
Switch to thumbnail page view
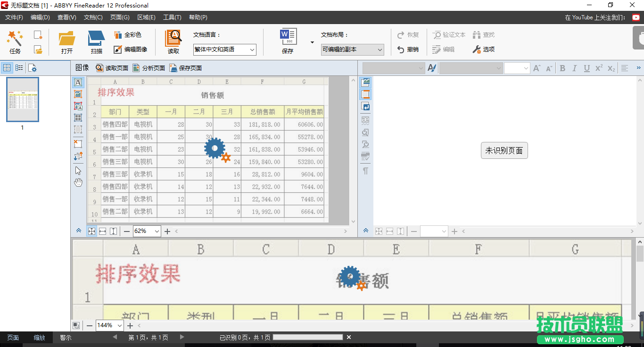(x=7, y=68)
